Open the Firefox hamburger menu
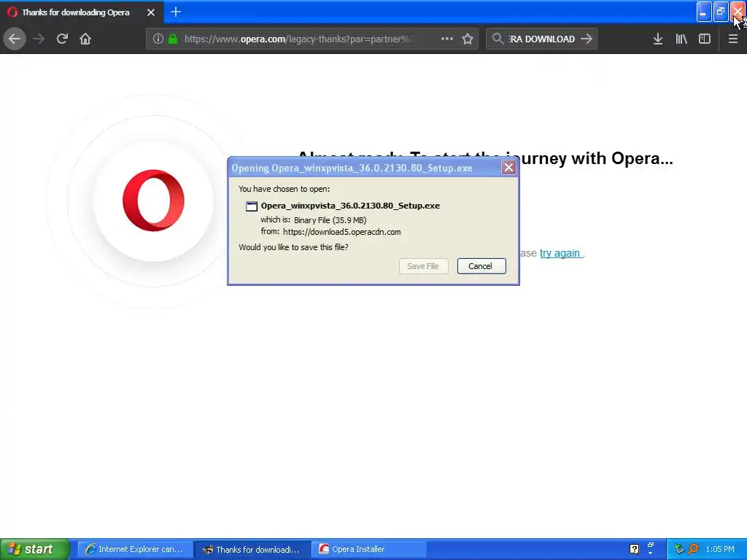 (733, 39)
